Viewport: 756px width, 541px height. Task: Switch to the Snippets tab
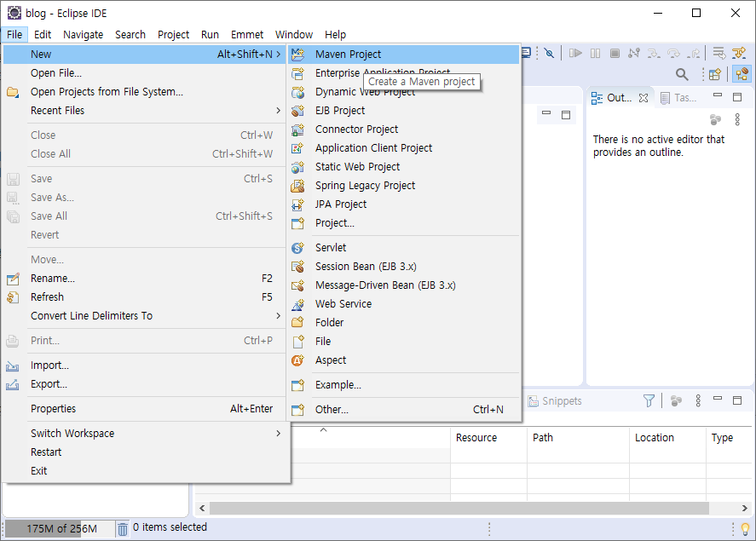coord(555,400)
